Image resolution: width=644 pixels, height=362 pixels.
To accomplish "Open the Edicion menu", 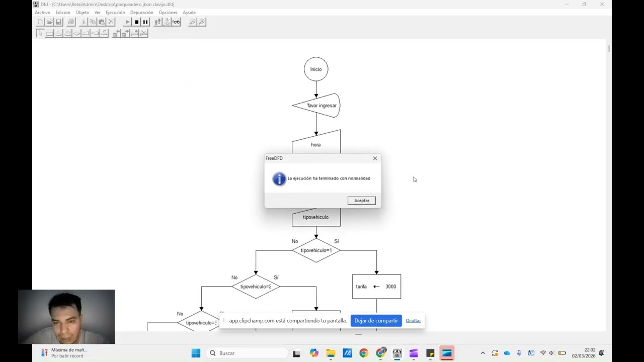I will (63, 12).
